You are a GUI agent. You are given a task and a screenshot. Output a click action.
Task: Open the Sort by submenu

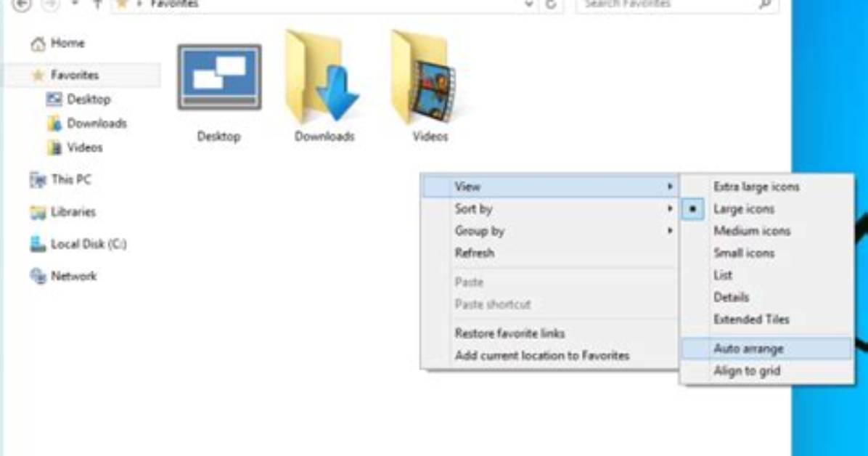coord(549,209)
